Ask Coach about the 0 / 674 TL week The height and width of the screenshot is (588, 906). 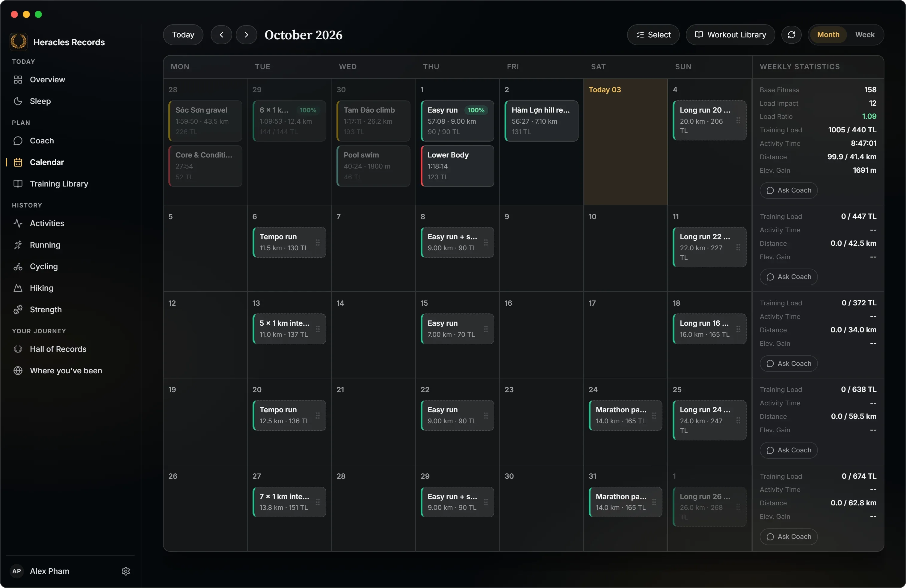click(788, 537)
